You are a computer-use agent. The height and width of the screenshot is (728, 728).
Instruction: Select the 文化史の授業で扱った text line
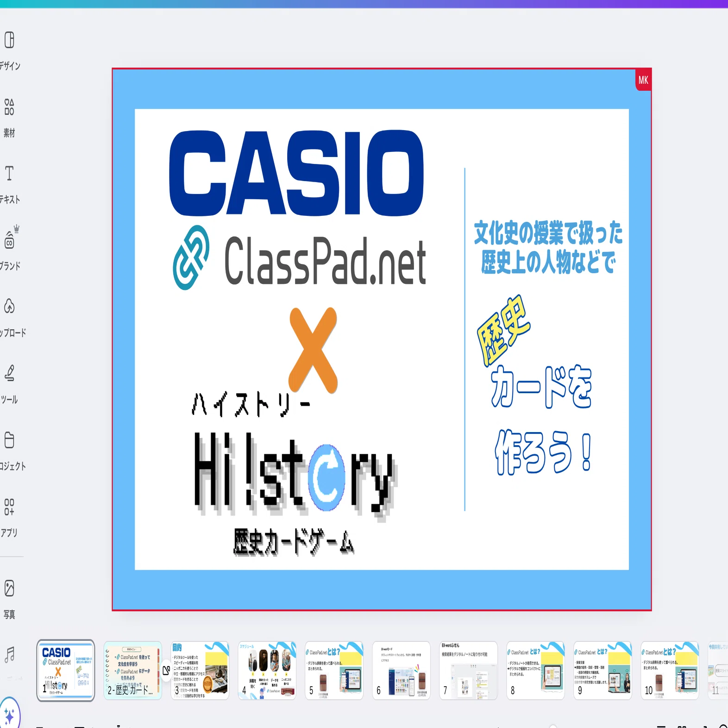click(x=548, y=232)
